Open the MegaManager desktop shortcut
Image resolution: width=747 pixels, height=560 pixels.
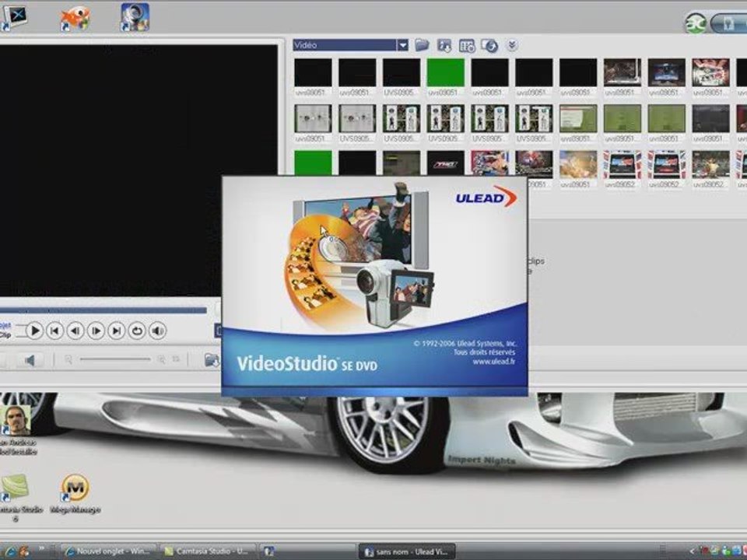(75, 493)
